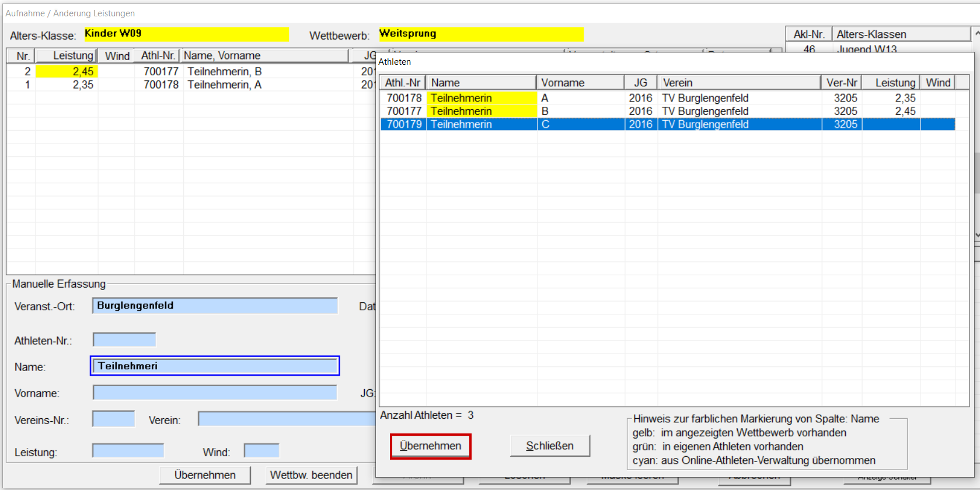This screenshot has width=980, height=490.
Task: Select athlete row 700178 in Athleten list
Action: click(x=584, y=98)
